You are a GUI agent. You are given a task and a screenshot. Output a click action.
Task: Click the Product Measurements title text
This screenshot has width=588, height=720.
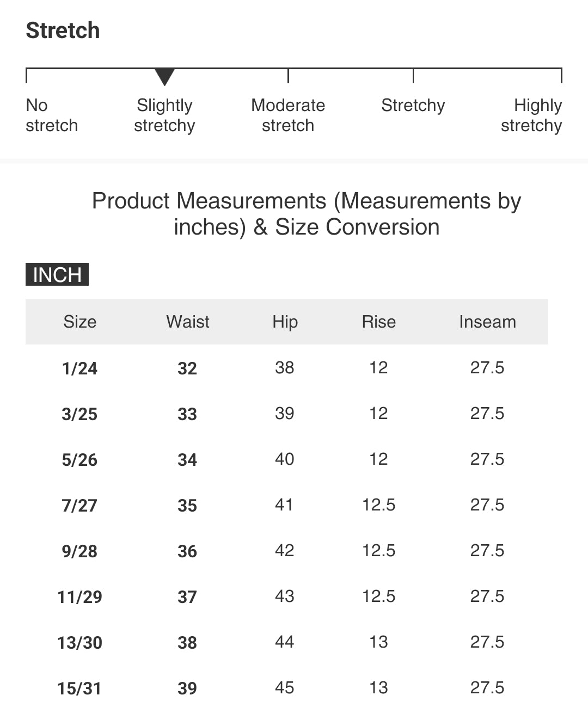click(x=307, y=214)
